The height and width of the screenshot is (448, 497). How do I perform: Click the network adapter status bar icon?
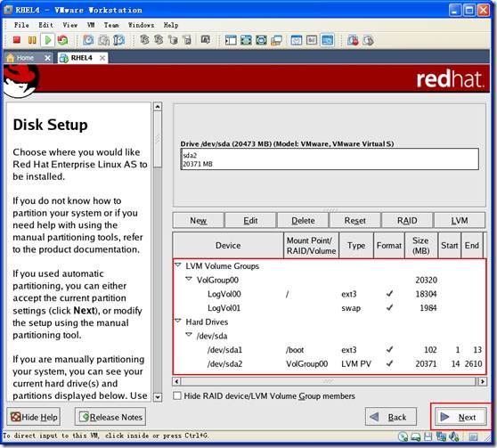click(x=441, y=437)
